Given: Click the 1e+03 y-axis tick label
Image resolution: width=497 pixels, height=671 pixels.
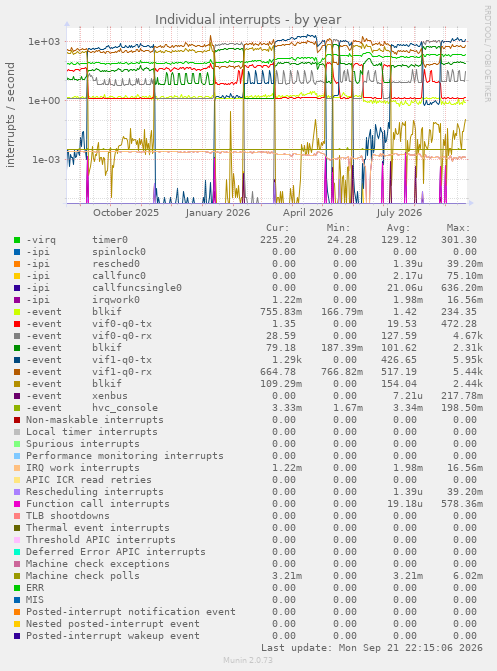Looking at the screenshot, I should tap(44, 42).
